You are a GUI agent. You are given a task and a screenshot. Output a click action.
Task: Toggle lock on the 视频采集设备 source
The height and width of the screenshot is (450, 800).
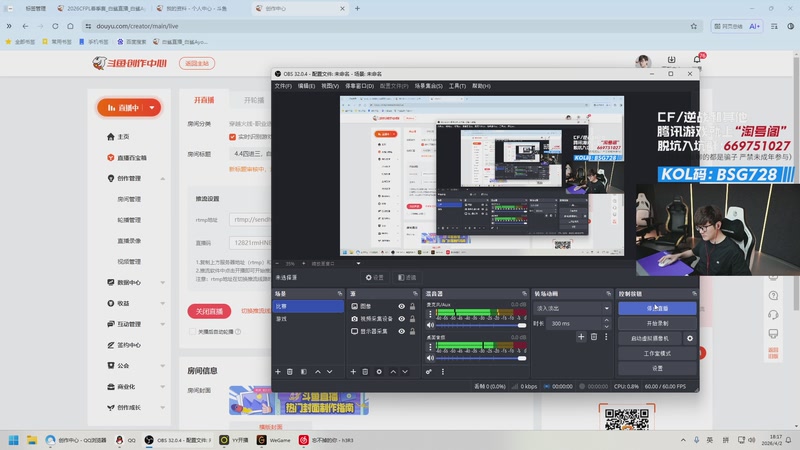point(412,319)
